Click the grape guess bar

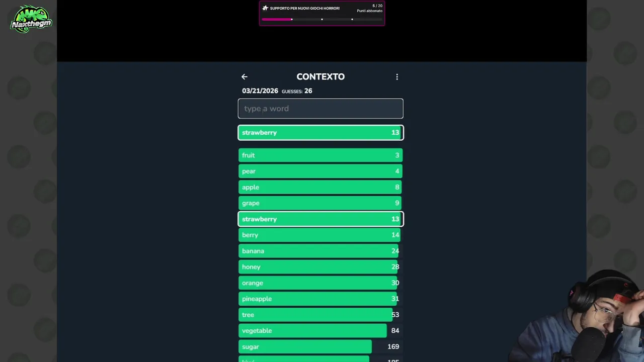[x=320, y=203]
